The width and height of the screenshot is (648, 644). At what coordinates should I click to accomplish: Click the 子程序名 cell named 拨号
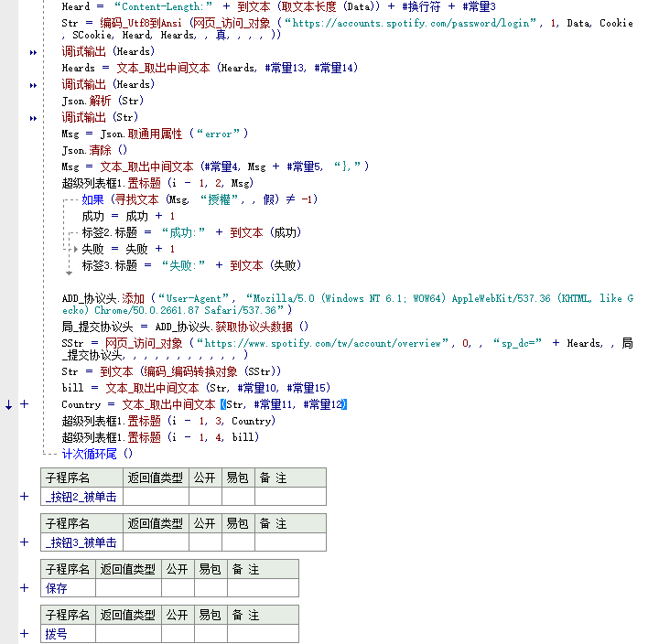pos(67,634)
